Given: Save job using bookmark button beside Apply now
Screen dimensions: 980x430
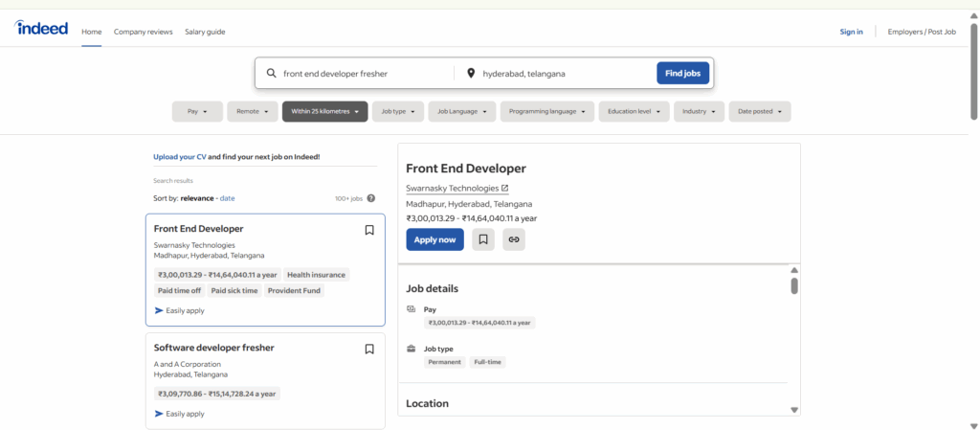Looking at the screenshot, I should (483, 239).
